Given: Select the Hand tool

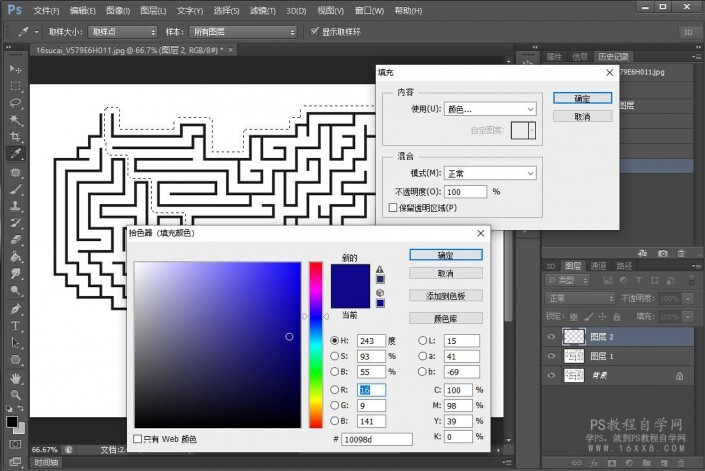Looking at the screenshot, I should [16, 379].
